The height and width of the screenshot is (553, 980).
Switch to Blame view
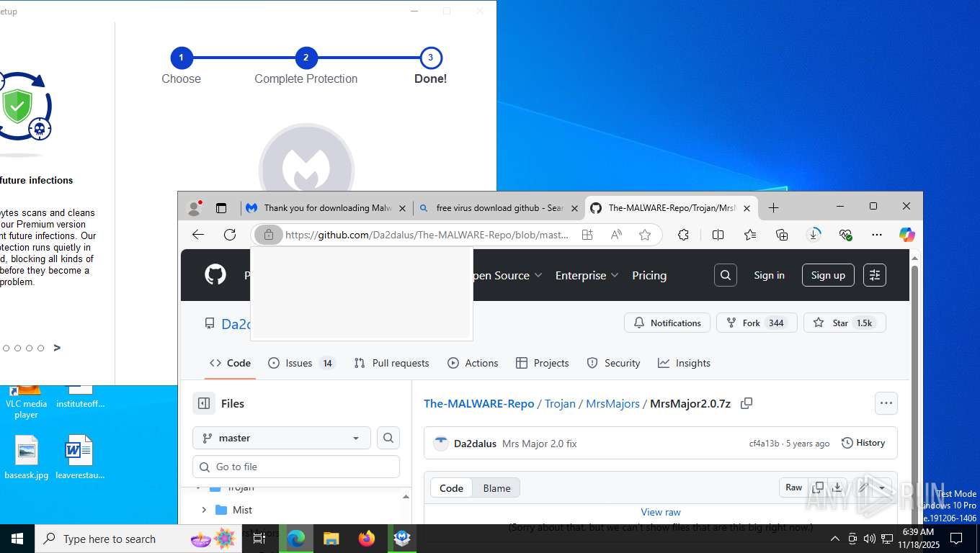(x=496, y=487)
